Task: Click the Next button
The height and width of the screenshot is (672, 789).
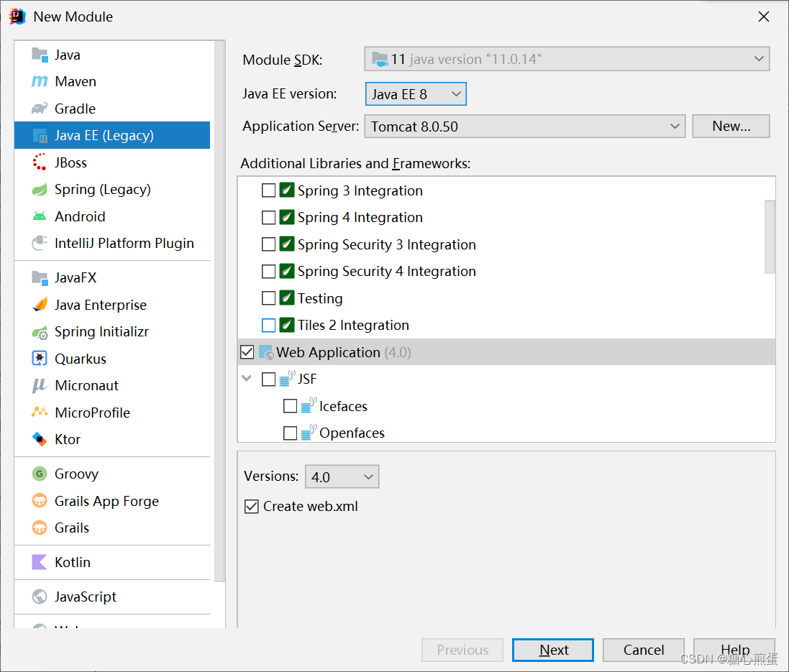Action: click(x=553, y=650)
